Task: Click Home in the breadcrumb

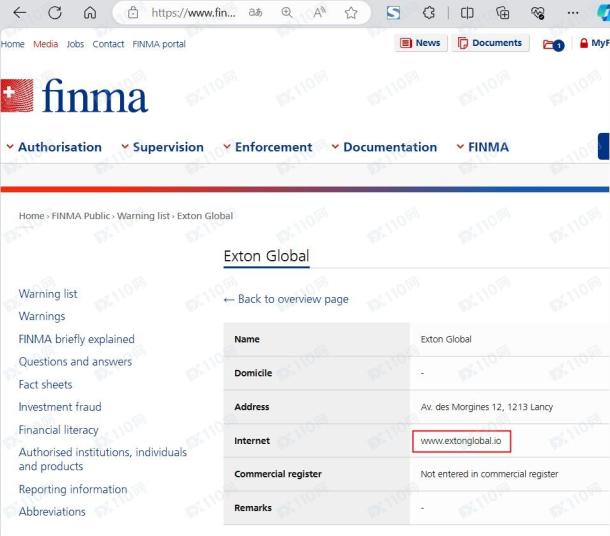Action: (32, 216)
